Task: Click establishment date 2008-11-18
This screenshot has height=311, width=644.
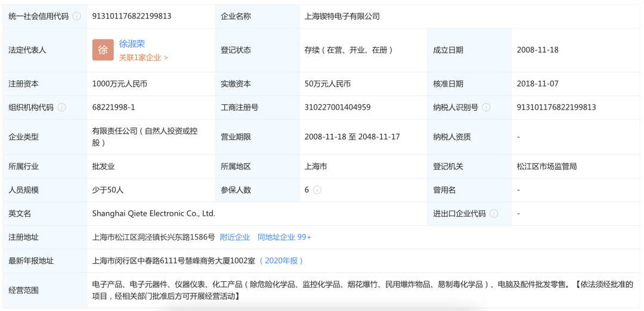Action: 538,50
